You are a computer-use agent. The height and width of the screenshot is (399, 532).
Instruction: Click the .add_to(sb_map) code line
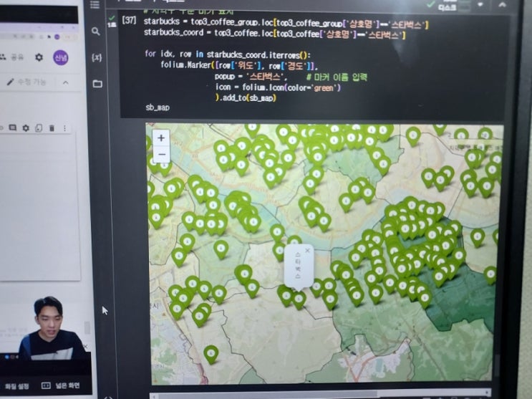coord(246,98)
